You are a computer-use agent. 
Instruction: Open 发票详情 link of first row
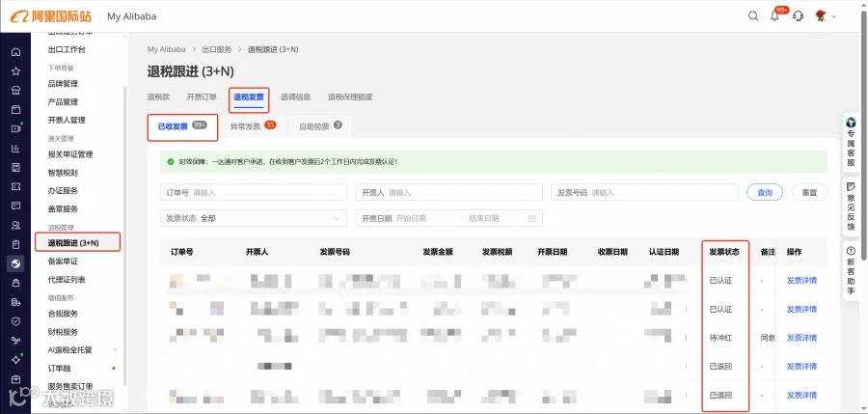tap(801, 281)
